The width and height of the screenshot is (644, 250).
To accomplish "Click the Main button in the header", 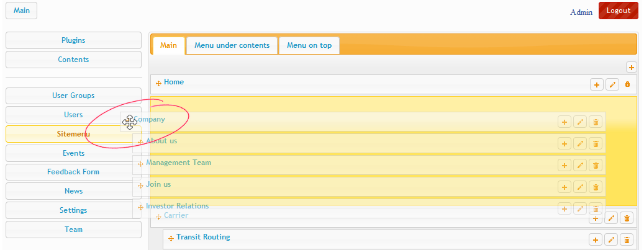I will [x=22, y=11].
